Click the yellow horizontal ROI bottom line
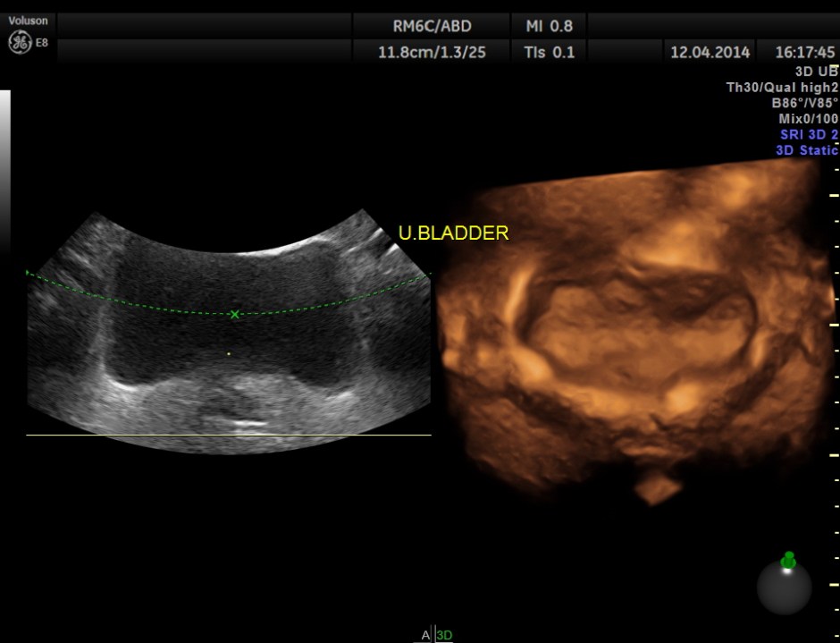This screenshot has height=643, width=840. pos(229,436)
